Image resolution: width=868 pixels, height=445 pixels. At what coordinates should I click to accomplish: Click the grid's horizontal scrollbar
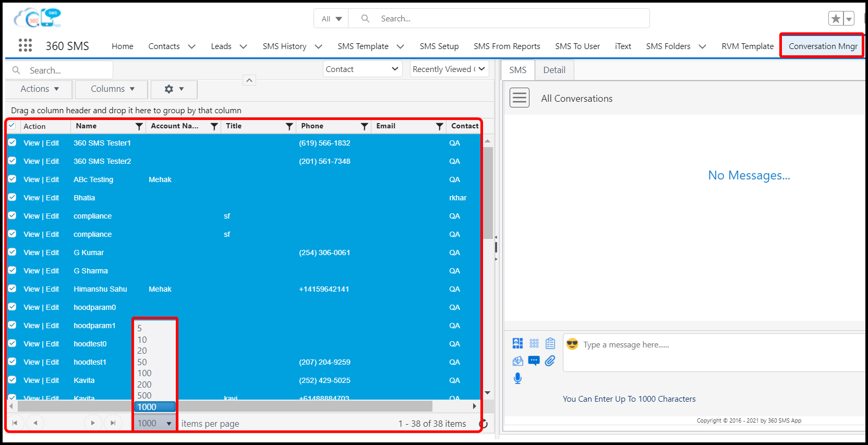tap(225, 406)
